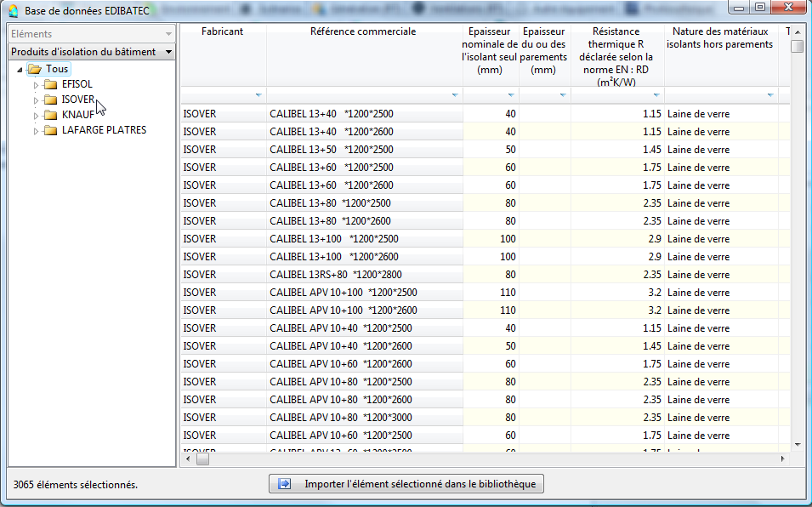Screen dimensions: 812x507
Task: Click the EDIBATEC app icon in title bar
Action: click(14, 10)
